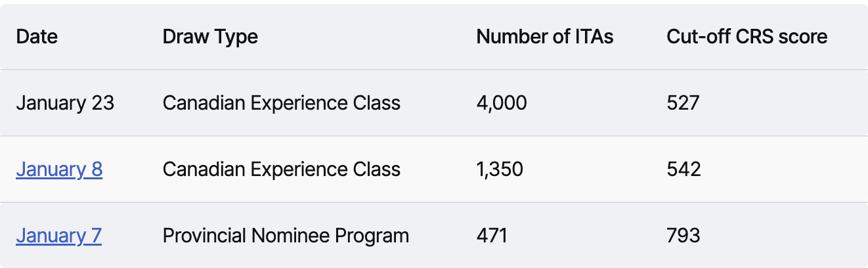Click Canadian Experience Class in January 8 row

tap(281, 169)
